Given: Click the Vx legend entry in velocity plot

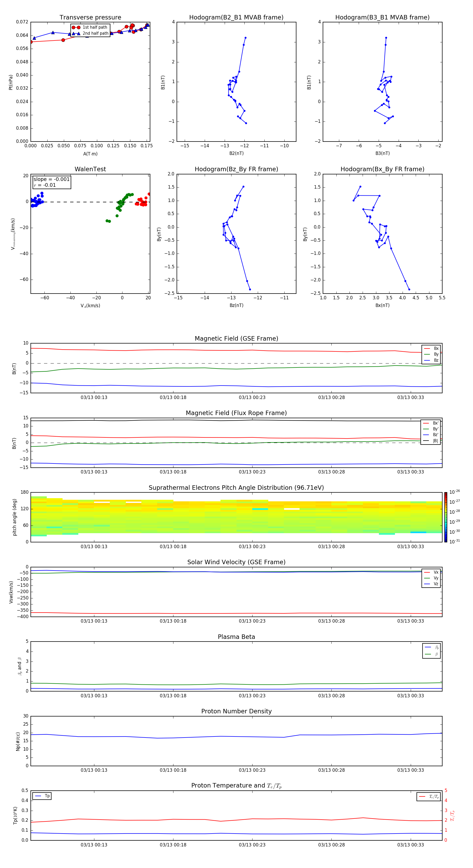Looking at the screenshot, I should click(x=431, y=573).
